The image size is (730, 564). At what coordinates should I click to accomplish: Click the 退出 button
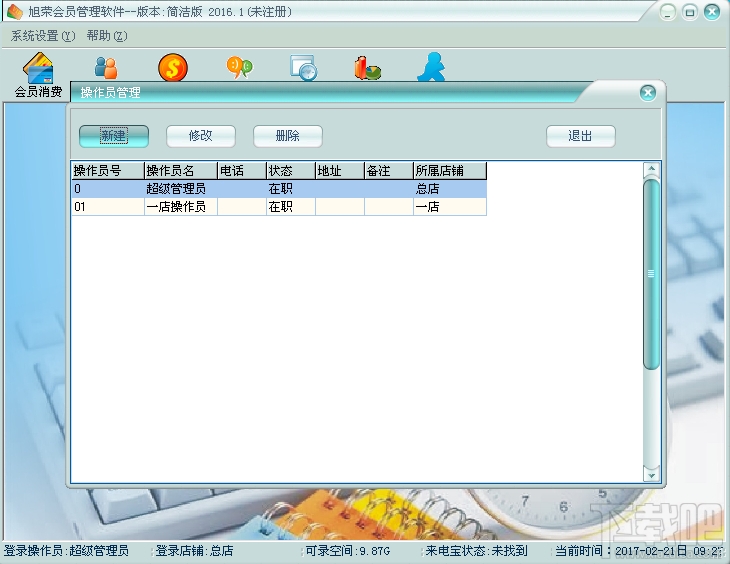point(581,136)
